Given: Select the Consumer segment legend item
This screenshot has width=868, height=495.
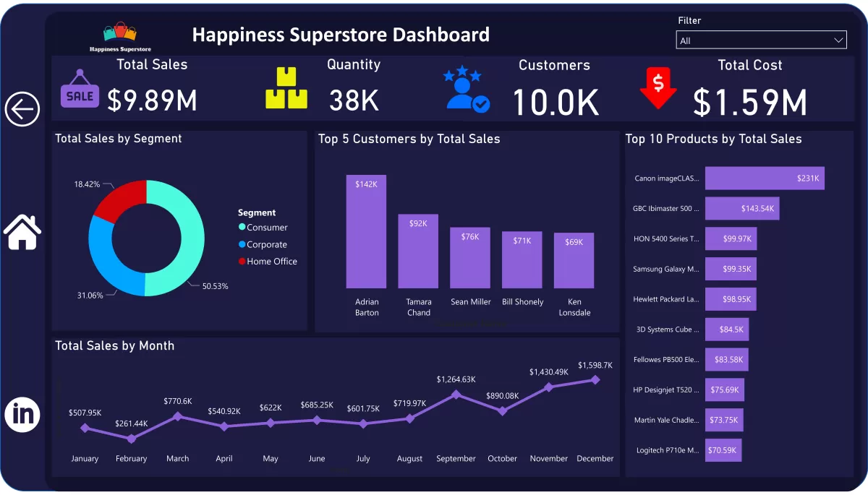Looking at the screenshot, I should (263, 228).
